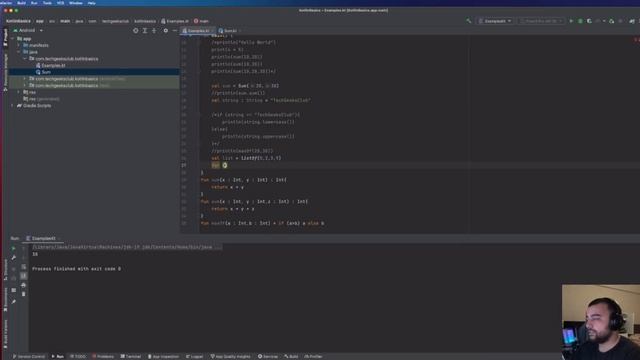Click the wrench icon in Run panel
The width and height of the screenshot is (640, 360).
tap(13, 258)
